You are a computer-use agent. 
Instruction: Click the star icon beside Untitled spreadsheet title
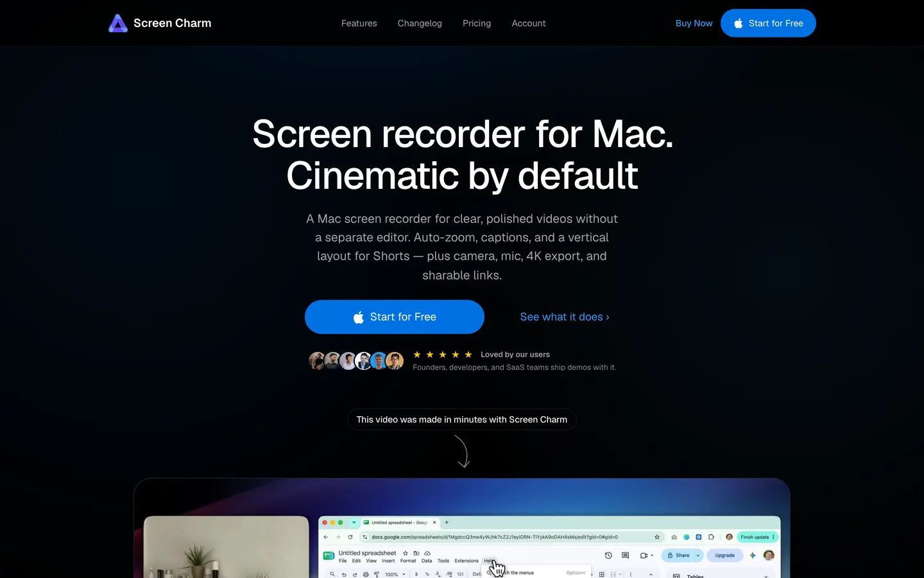coord(406,553)
